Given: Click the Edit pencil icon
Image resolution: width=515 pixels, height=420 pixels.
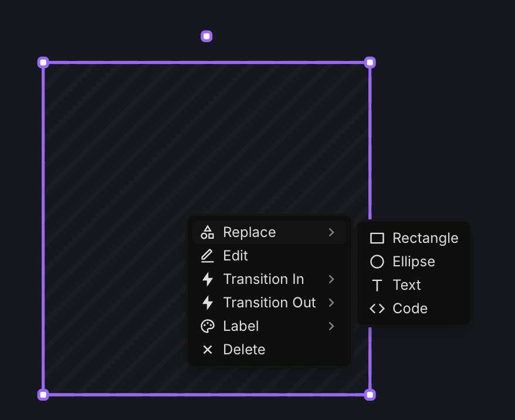Looking at the screenshot, I should 208,256.
